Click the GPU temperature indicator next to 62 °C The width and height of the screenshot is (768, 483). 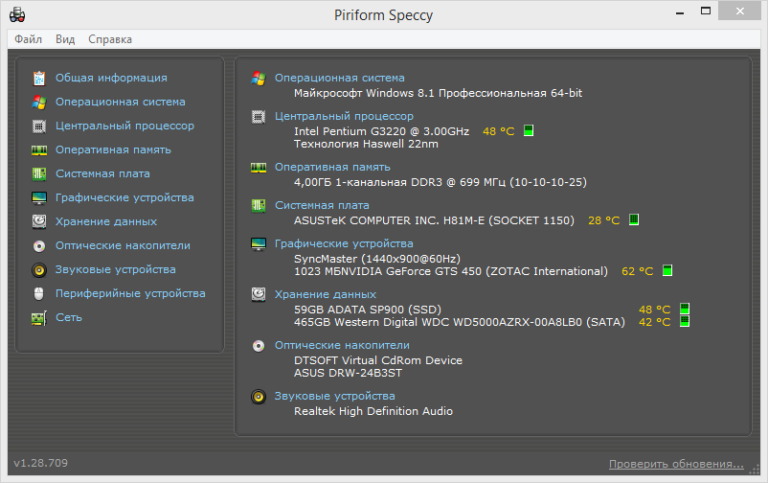click(667, 271)
